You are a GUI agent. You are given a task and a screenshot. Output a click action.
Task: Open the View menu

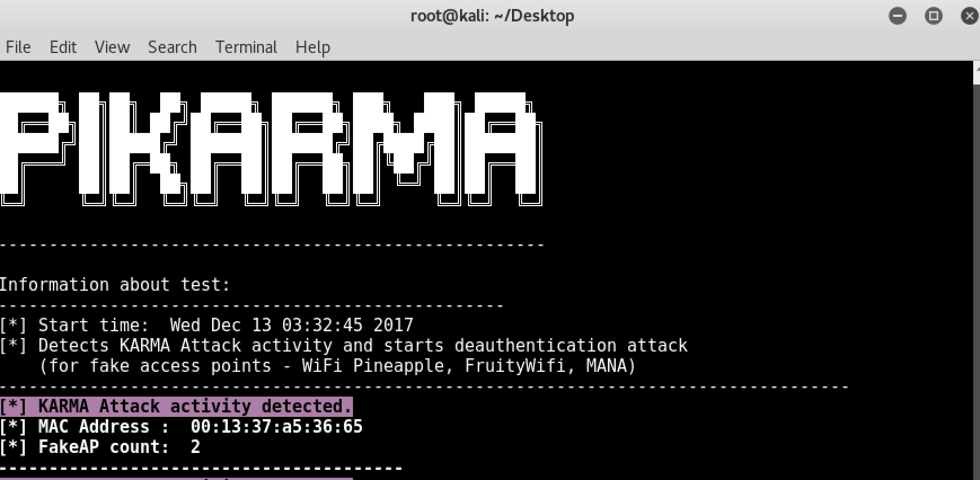pyautogui.click(x=112, y=47)
